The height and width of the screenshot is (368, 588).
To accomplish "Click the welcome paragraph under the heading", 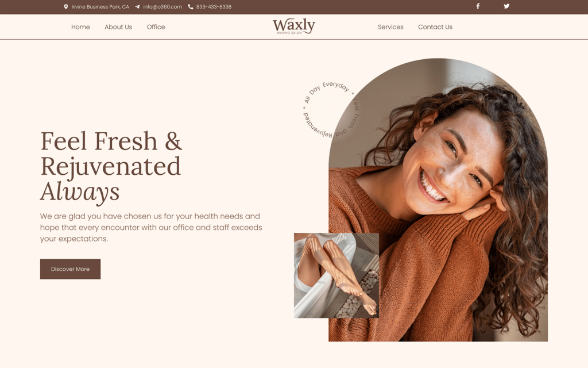I will (x=151, y=228).
